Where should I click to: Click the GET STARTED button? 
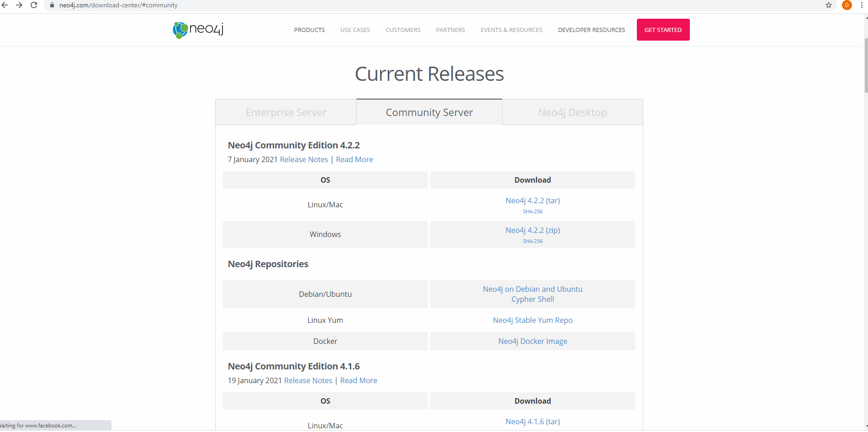click(663, 30)
